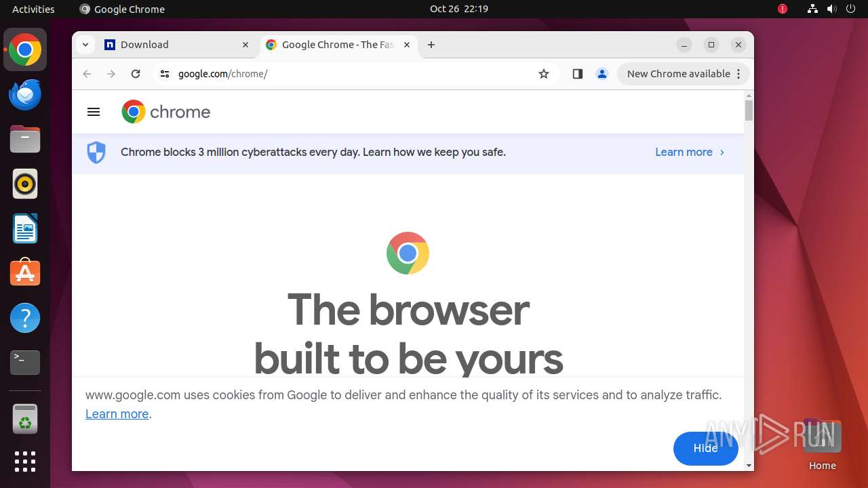Toggle the Chrome side panel
Screen dimensions: 868x488
578,74
